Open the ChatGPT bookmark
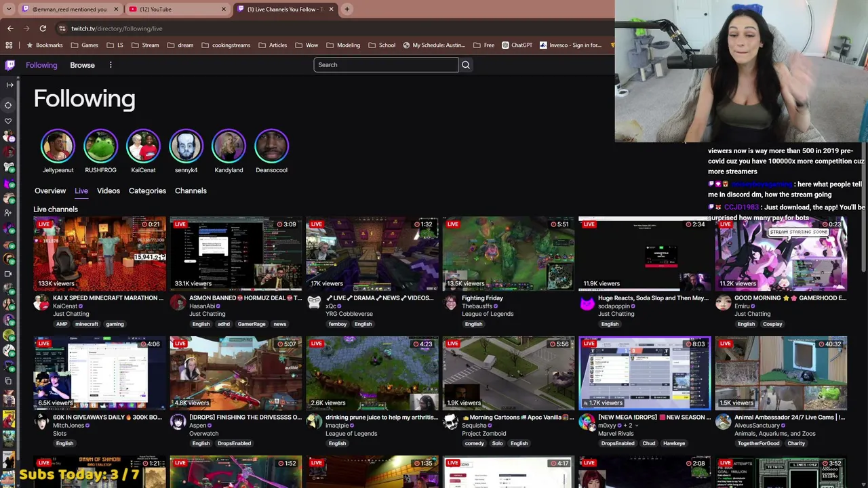Viewport: 868px width, 488px height. click(x=517, y=45)
